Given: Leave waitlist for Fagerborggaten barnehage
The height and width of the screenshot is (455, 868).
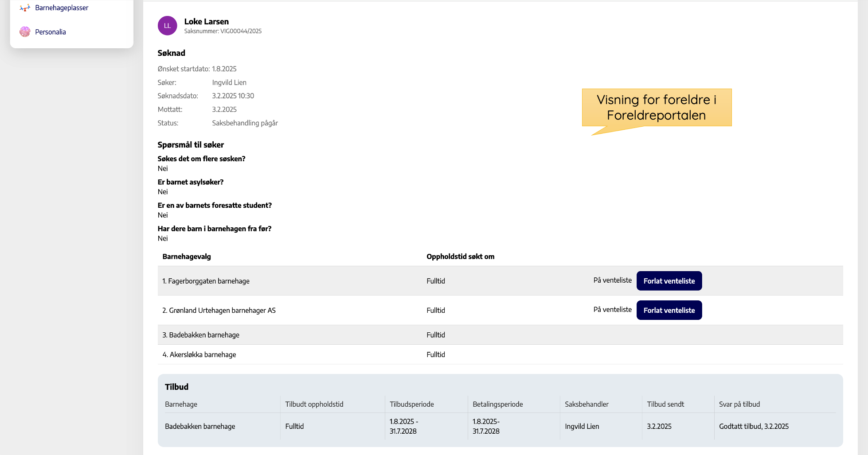Looking at the screenshot, I should click(669, 281).
